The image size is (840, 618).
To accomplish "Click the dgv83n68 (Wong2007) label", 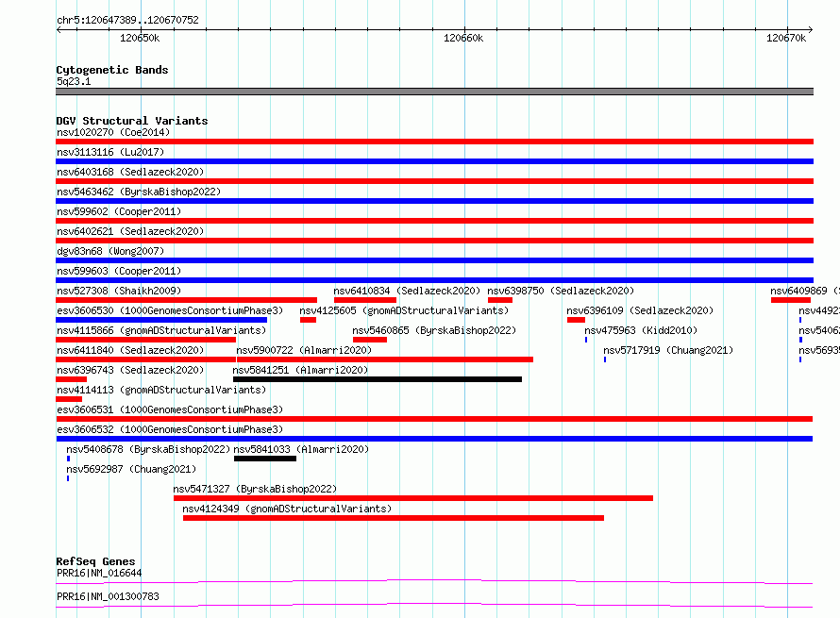I will [x=110, y=251].
